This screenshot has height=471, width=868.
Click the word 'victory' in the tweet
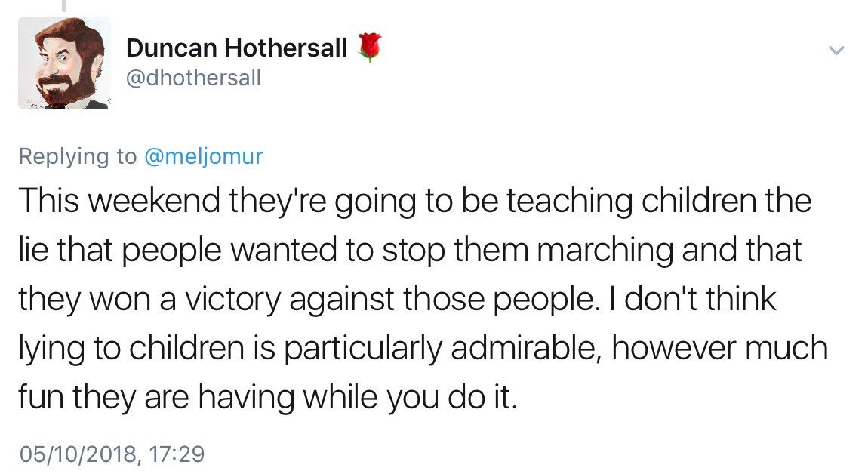233,300
